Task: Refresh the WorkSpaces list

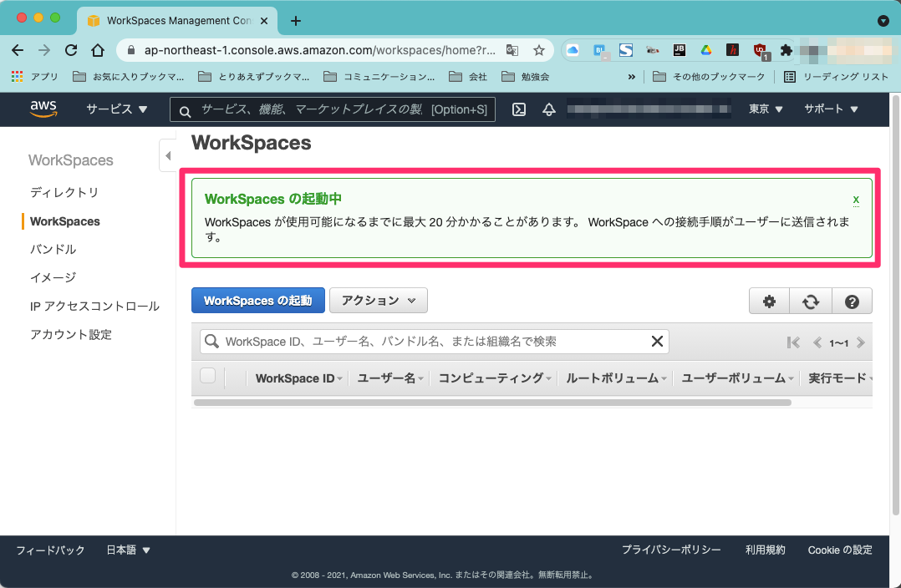Action: (x=810, y=300)
